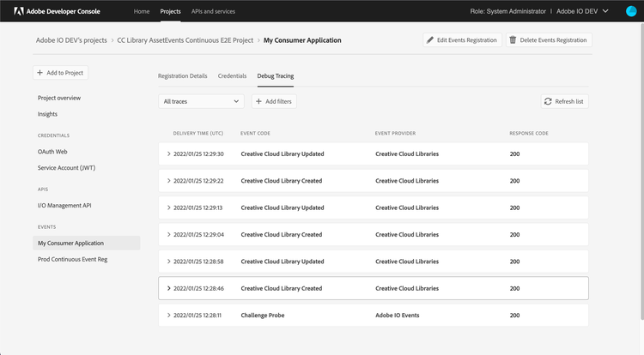Switch to the Credentials tab
Screen dimensions: 644x355
tap(232, 76)
